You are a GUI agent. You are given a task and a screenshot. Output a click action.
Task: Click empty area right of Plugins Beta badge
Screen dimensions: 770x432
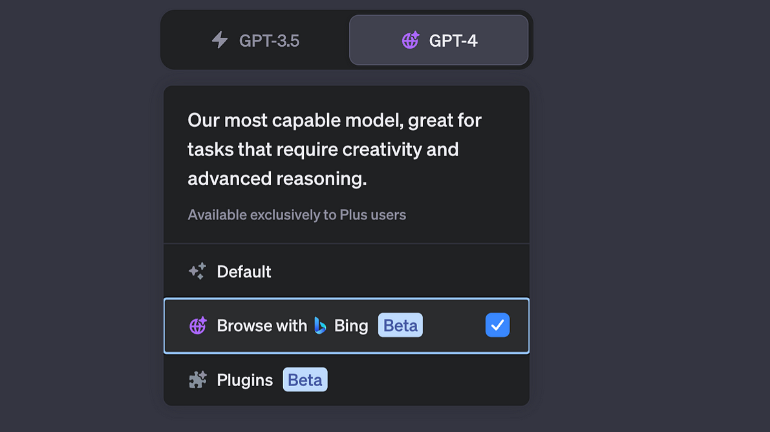[430, 380]
